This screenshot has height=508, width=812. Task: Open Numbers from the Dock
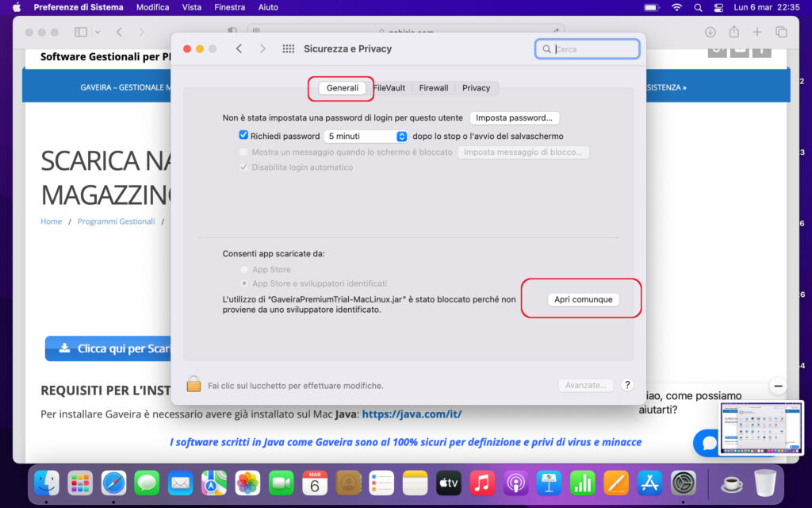click(x=583, y=483)
